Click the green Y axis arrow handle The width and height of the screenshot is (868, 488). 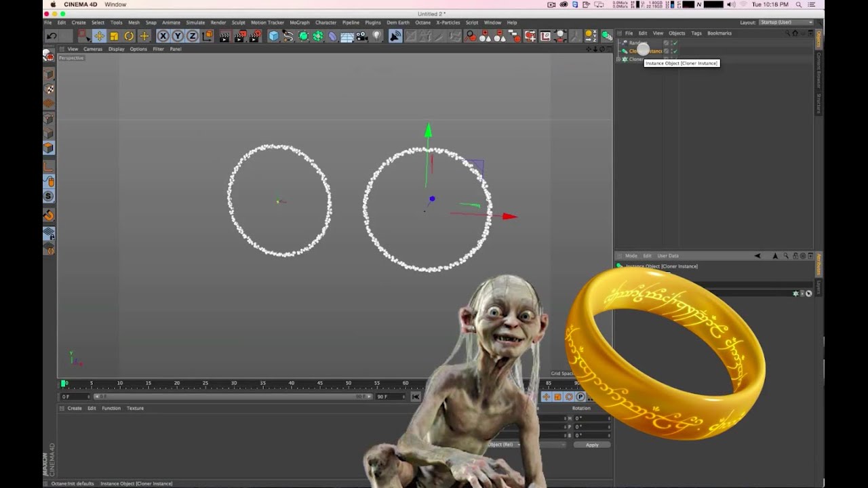pyautogui.click(x=428, y=129)
